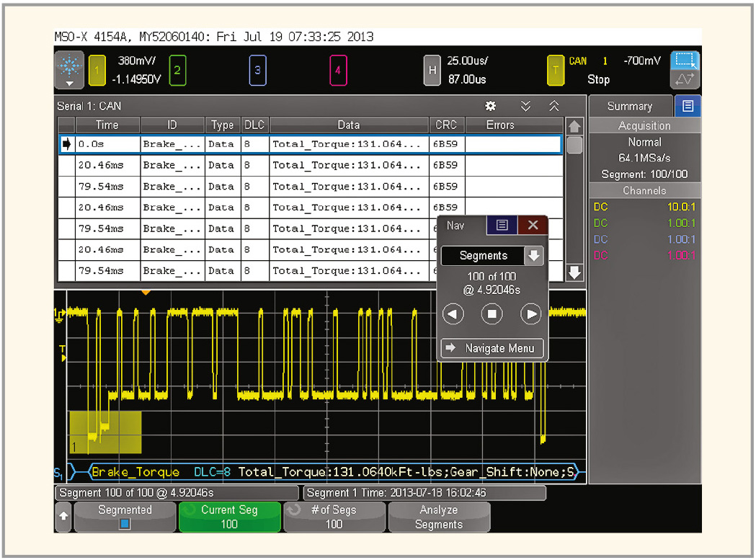The width and height of the screenshot is (756, 560).
Task: Open horizontal H timebase settings
Action: click(x=431, y=70)
